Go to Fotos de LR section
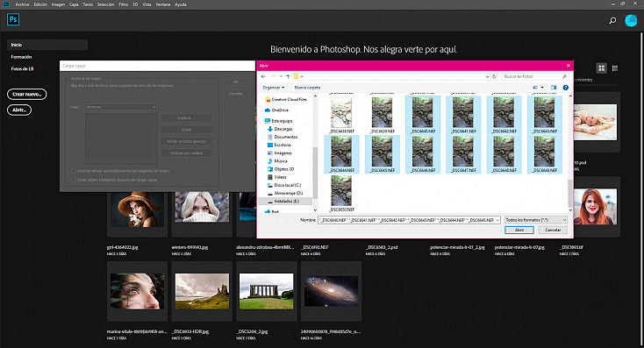This screenshot has width=644, height=348. (x=22, y=69)
